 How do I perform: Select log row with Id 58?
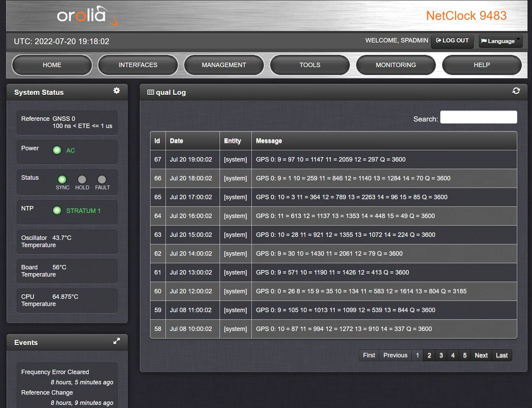(334, 329)
